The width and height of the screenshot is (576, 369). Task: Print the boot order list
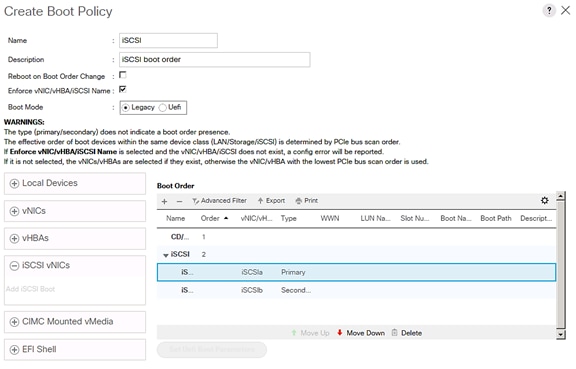pos(307,201)
